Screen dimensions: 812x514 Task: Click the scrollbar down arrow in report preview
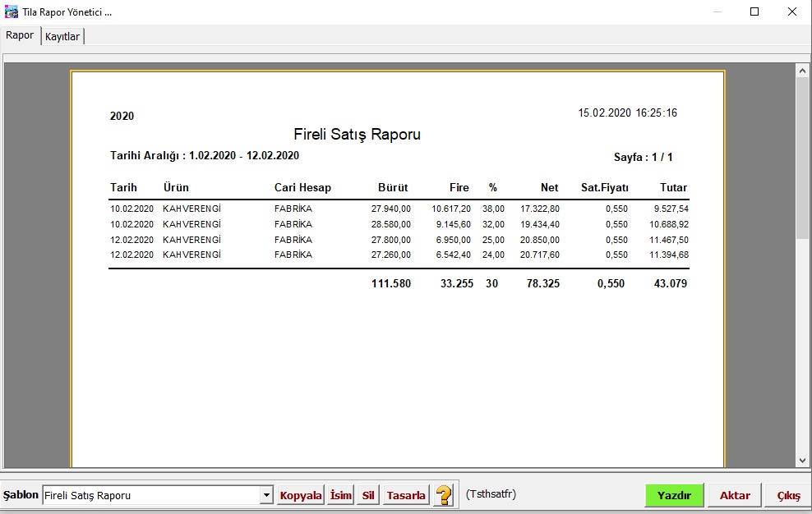point(803,461)
